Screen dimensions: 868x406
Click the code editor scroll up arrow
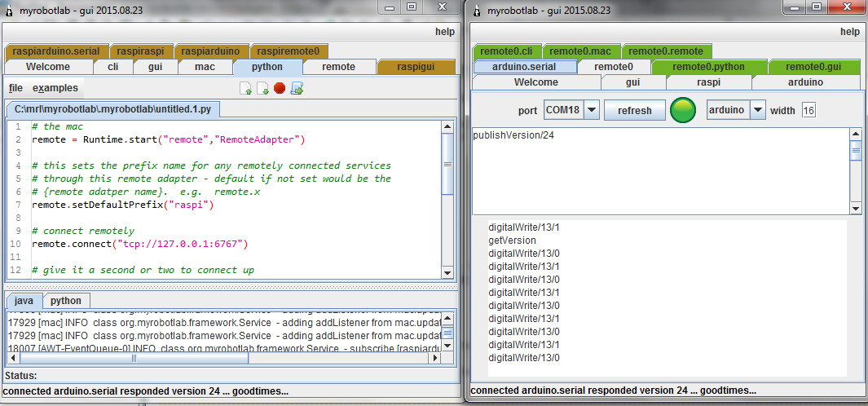click(447, 126)
